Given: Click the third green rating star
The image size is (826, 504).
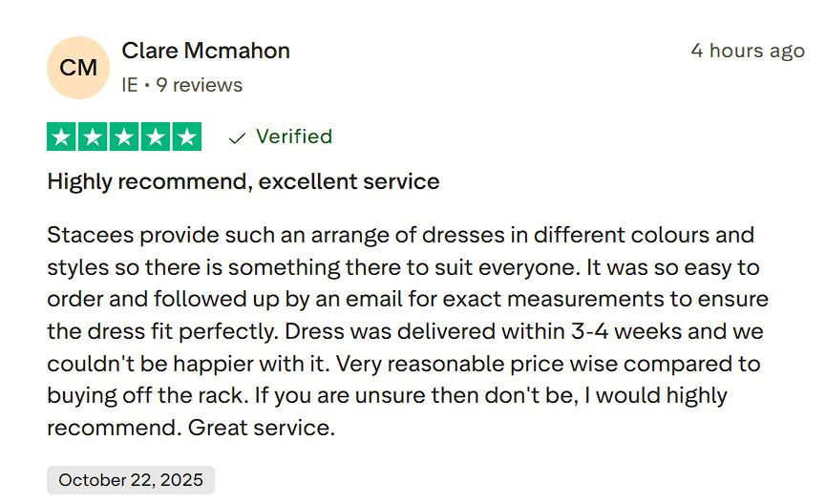Looking at the screenshot, I should [124, 137].
